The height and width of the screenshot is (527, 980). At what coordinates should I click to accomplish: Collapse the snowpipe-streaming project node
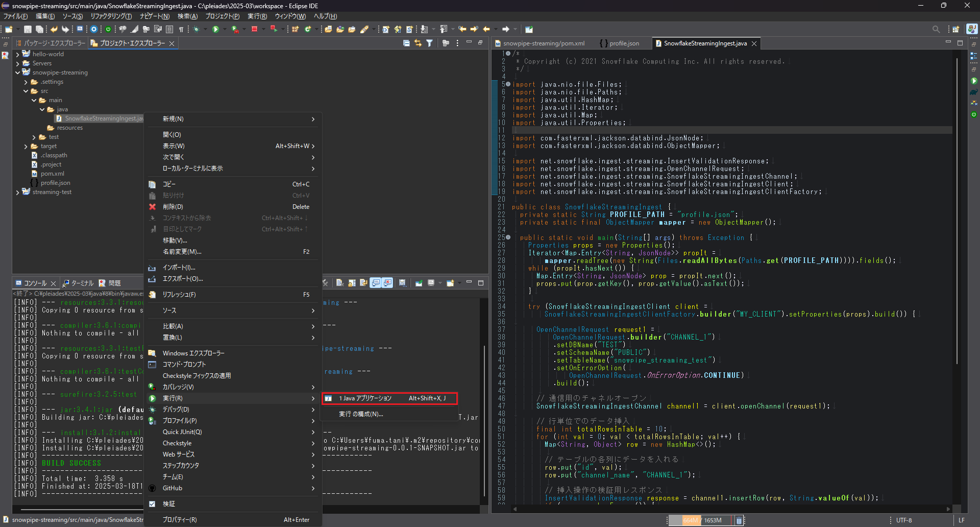pos(17,73)
